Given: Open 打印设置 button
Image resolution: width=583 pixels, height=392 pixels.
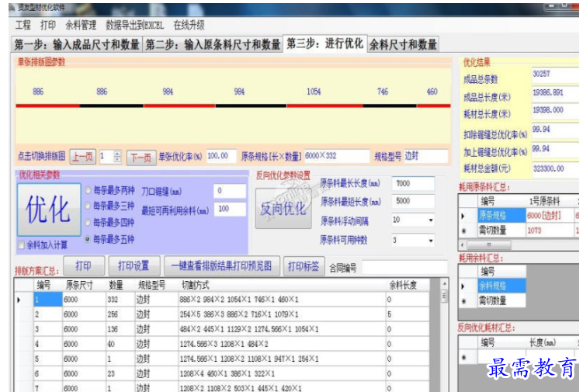Looking at the screenshot, I should [134, 265].
